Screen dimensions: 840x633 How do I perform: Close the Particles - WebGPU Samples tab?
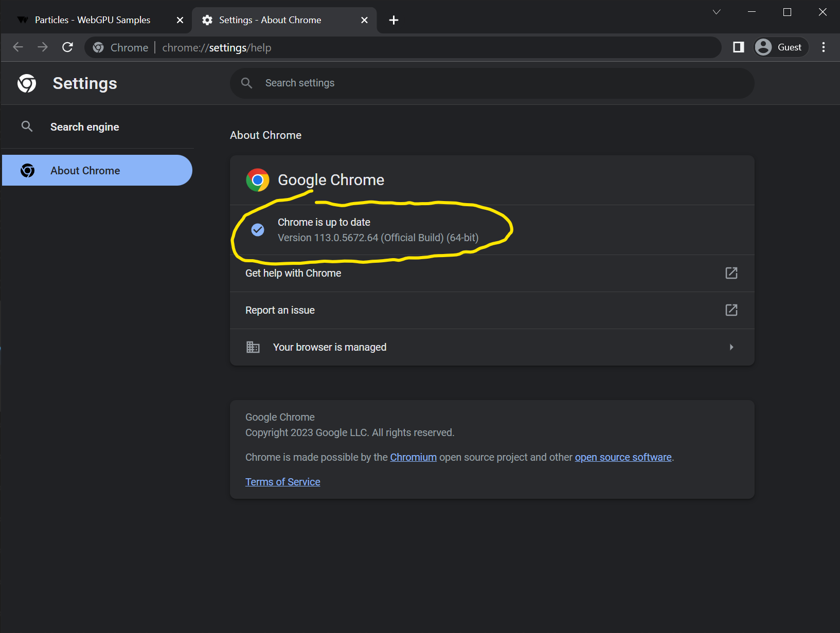tap(180, 20)
